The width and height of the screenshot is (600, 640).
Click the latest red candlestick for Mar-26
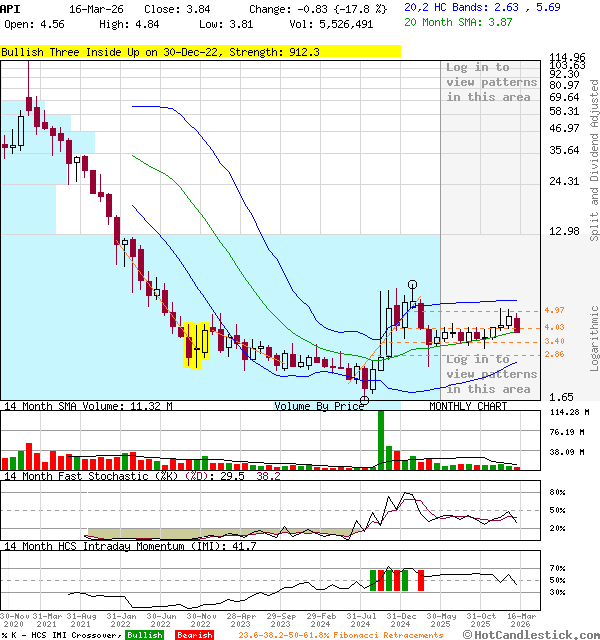pyautogui.click(x=517, y=325)
